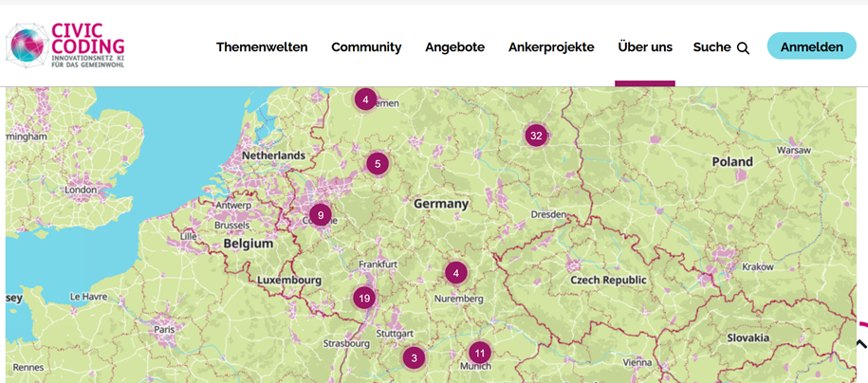The image size is (868, 383).
Task: Click the Civic Coding logo
Action: tap(65, 46)
